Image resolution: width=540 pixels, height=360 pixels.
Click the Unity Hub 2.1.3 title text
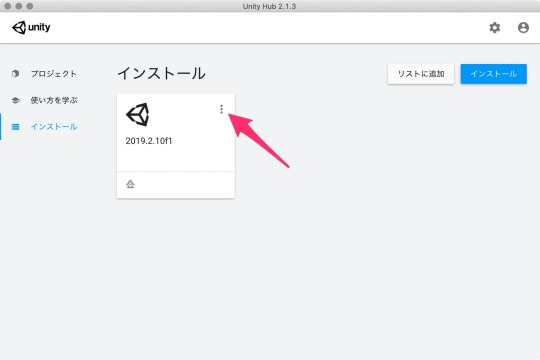269,6
